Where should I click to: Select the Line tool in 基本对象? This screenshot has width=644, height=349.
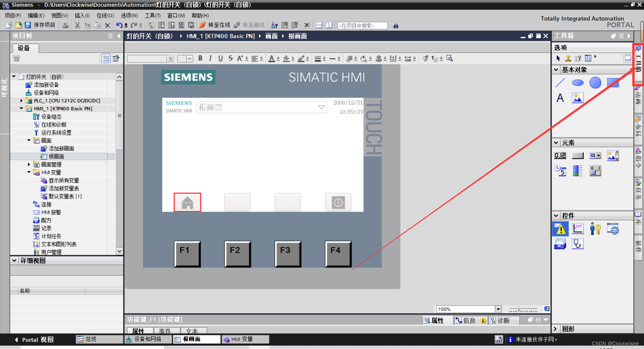click(x=560, y=83)
